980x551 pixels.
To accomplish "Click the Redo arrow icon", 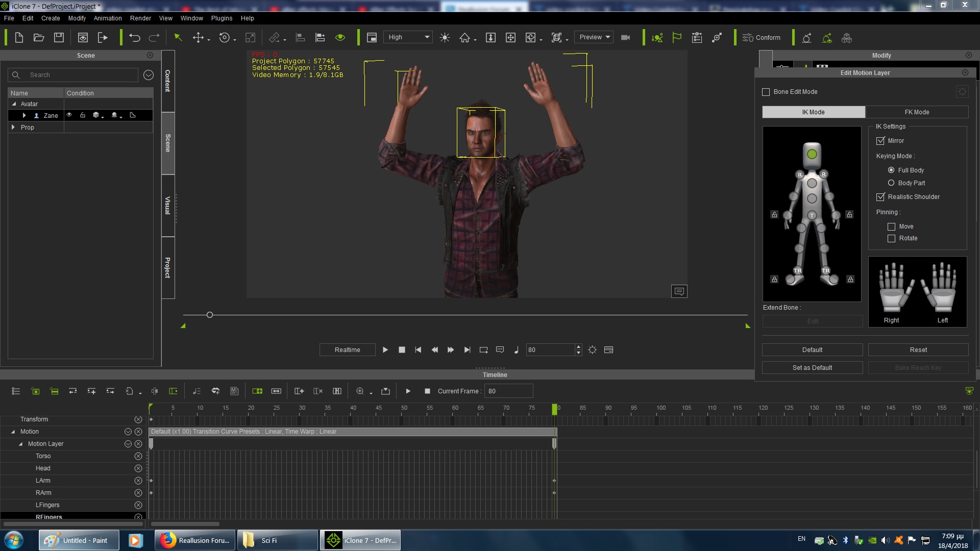I will 154,37.
